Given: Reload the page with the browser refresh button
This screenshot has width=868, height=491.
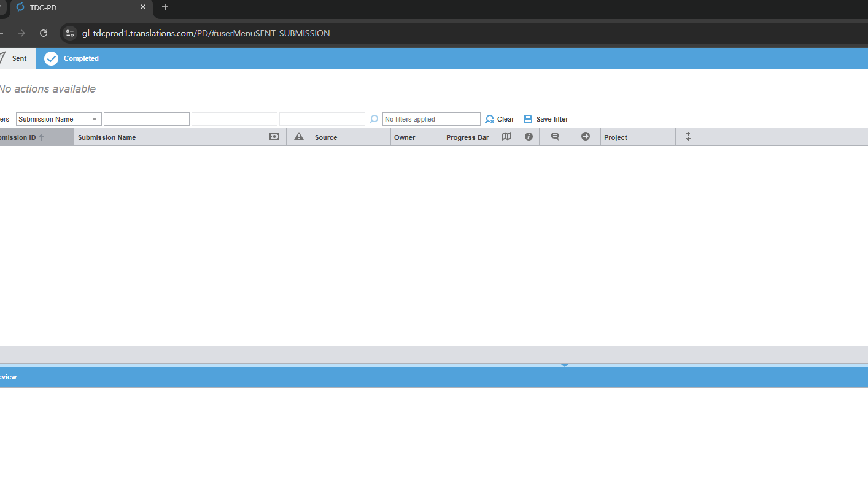Looking at the screenshot, I should 44,33.
